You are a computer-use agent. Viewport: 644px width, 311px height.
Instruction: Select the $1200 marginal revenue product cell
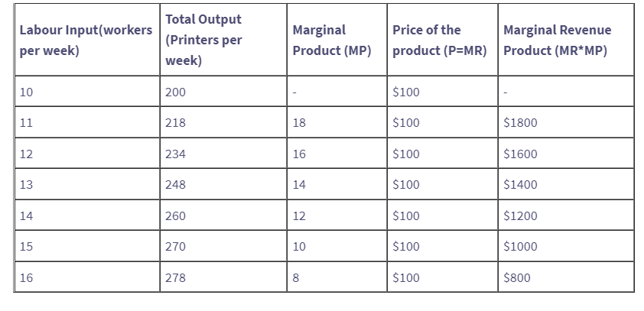coord(521,216)
